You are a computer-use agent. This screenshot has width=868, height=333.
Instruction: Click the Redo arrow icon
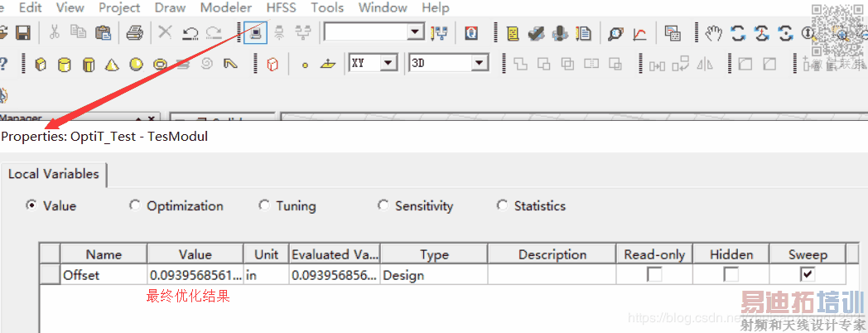click(214, 34)
